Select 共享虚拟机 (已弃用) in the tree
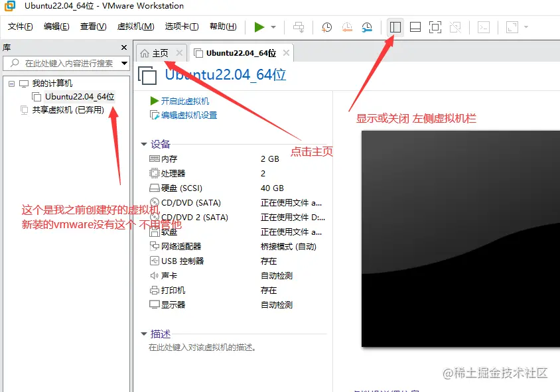This screenshot has height=392, width=560. coord(68,110)
